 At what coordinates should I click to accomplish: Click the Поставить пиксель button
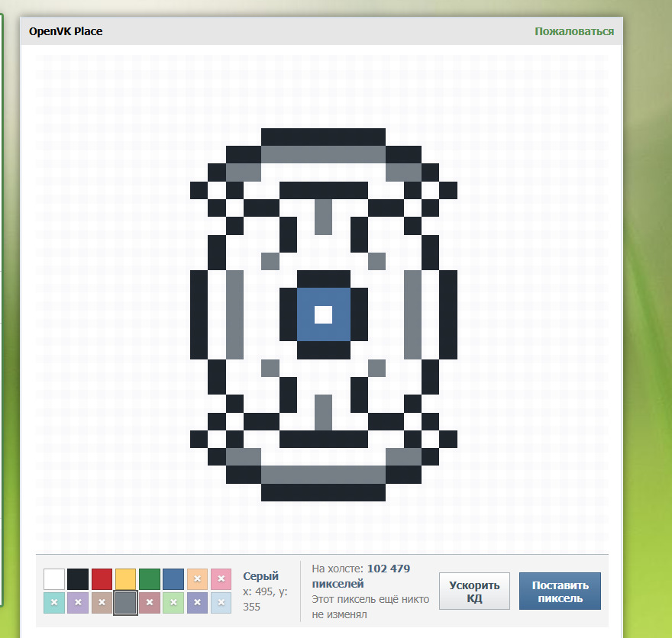(561, 591)
